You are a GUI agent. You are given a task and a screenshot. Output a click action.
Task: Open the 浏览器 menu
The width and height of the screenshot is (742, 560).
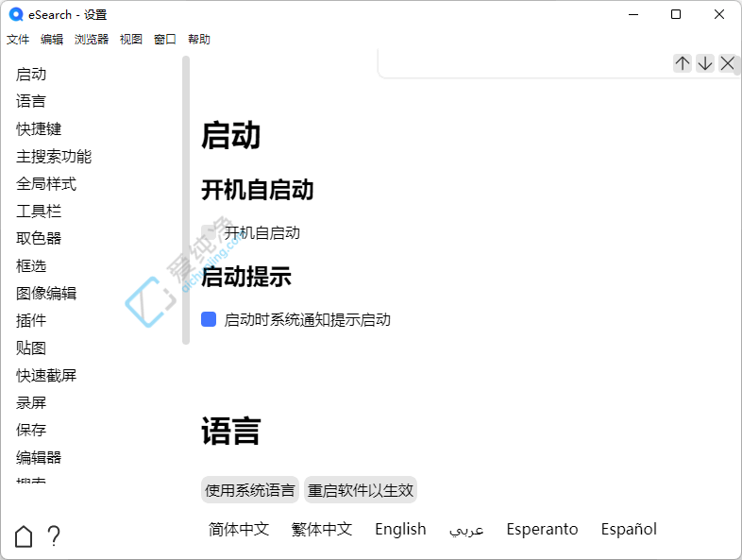92,40
